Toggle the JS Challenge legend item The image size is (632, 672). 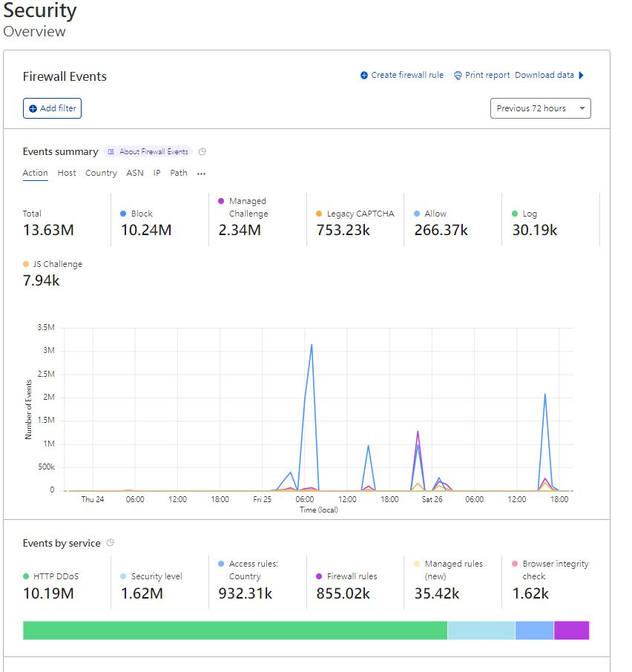(x=57, y=264)
